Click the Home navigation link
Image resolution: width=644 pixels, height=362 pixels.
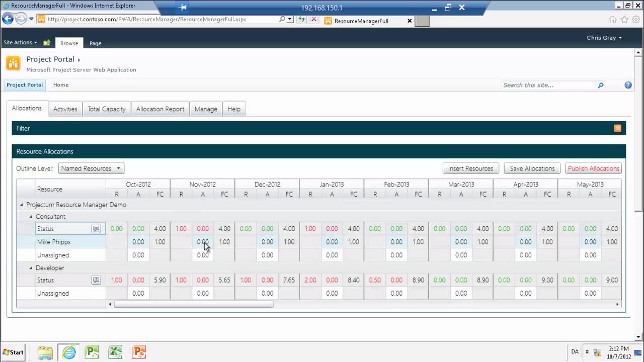point(61,85)
